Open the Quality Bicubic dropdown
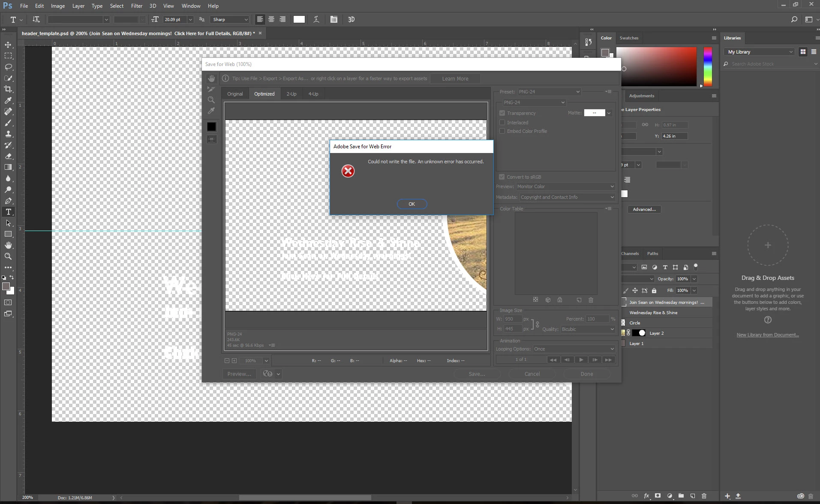The width and height of the screenshot is (820, 504). click(588, 329)
